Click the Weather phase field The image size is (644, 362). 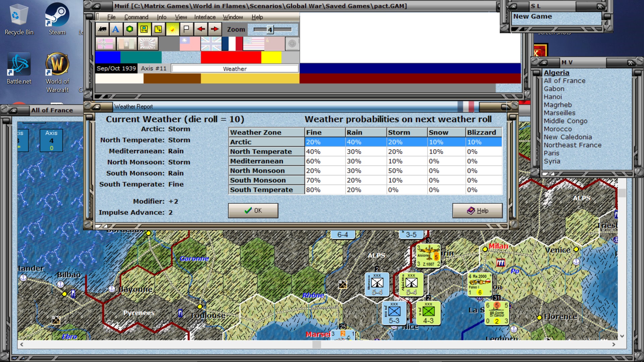[x=235, y=69]
